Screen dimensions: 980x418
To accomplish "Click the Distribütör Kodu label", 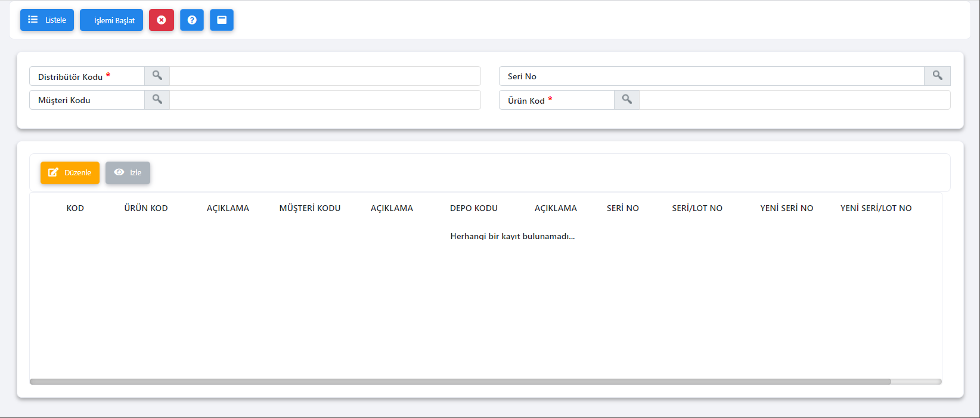I will pyautogui.click(x=70, y=76).
